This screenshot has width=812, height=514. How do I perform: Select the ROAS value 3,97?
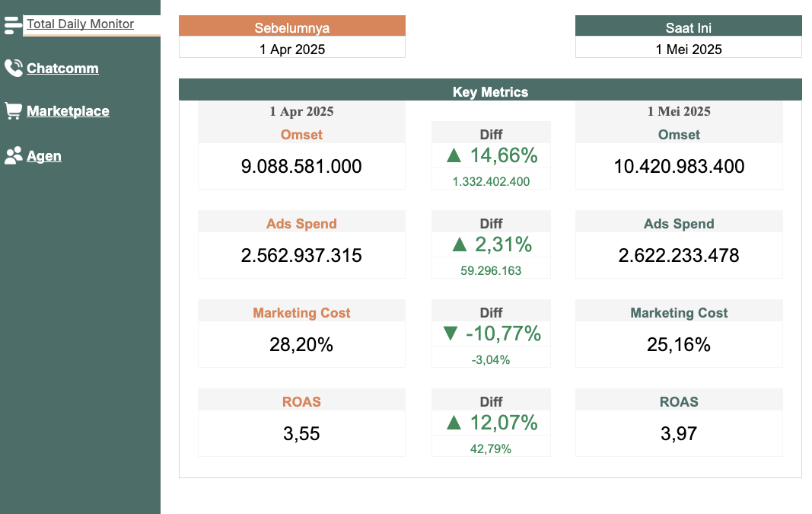coord(679,434)
